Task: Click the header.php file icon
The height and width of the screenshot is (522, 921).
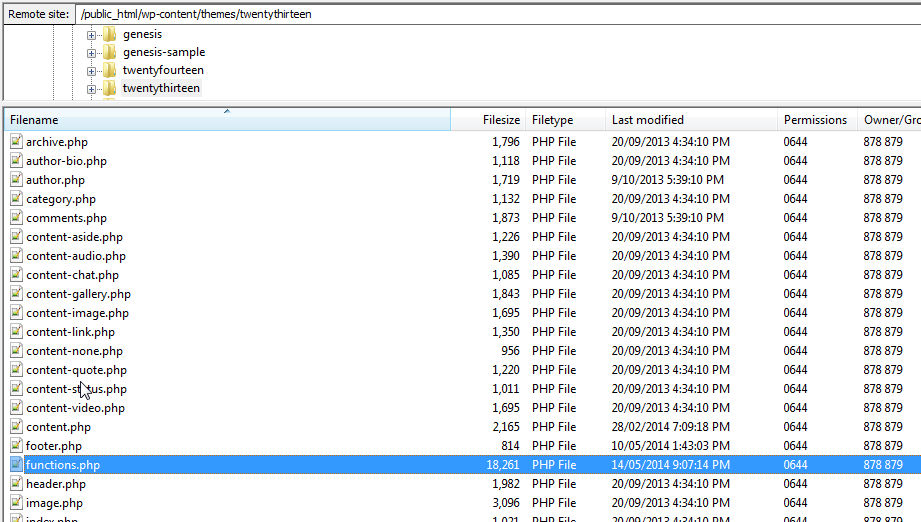Action: coord(16,484)
